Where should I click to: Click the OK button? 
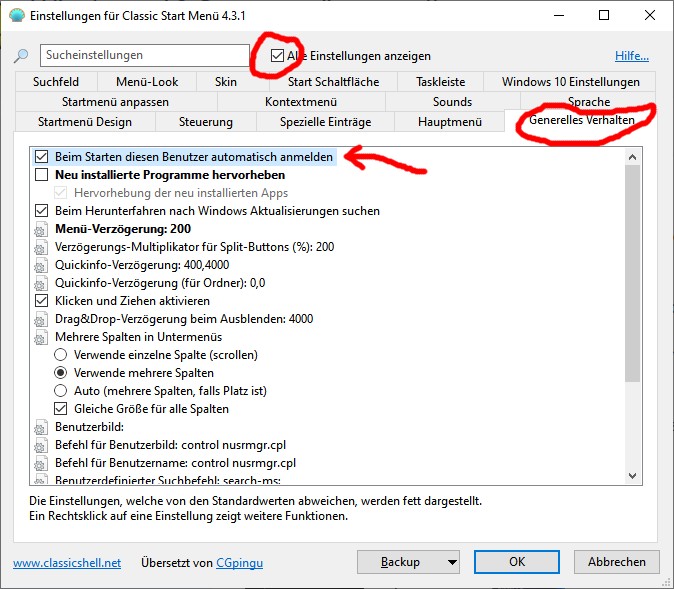tap(517, 562)
